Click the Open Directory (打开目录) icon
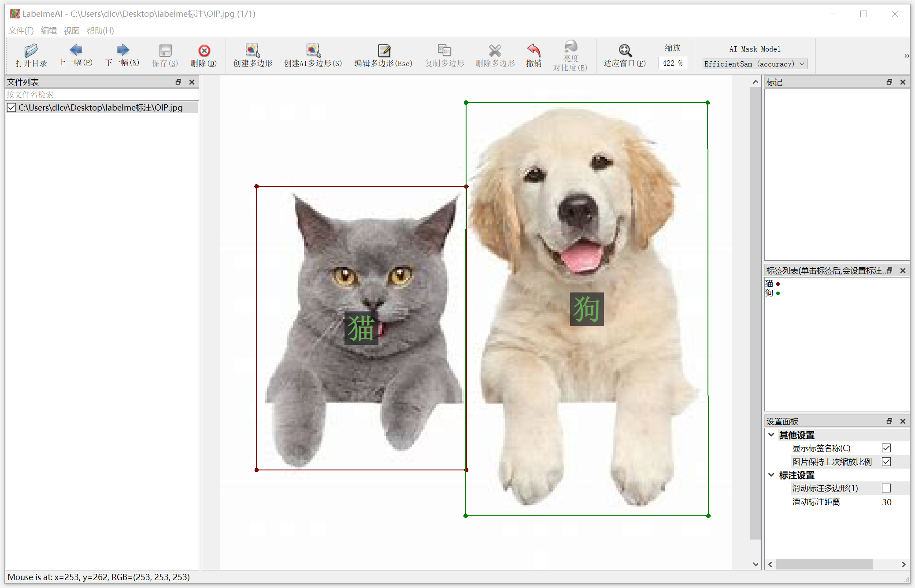915x588 pixels. coord(31,51)
